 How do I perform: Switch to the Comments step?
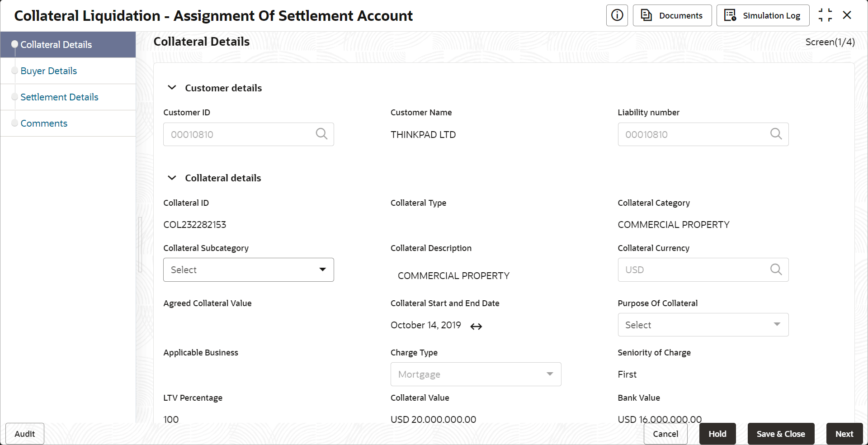44,123
